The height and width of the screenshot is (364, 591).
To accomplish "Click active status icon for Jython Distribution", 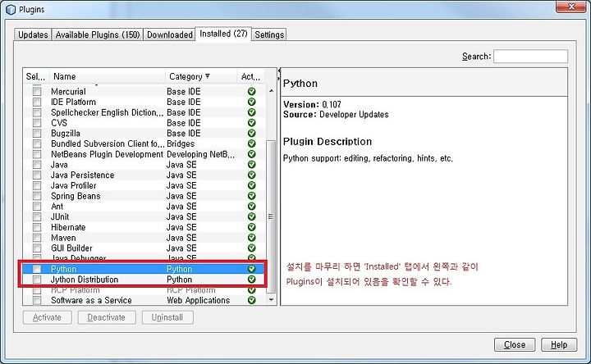I will click(x=252, y=280).
